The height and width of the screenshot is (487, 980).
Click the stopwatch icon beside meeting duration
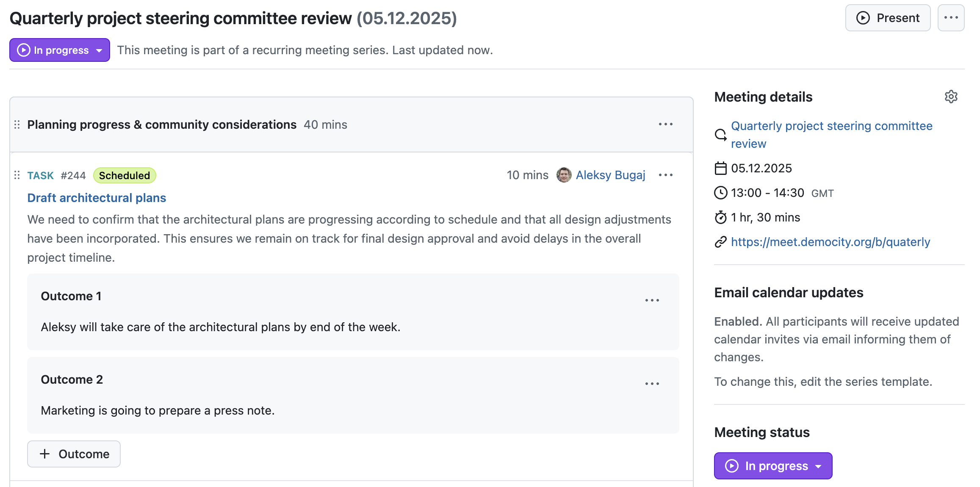point(721,217)
